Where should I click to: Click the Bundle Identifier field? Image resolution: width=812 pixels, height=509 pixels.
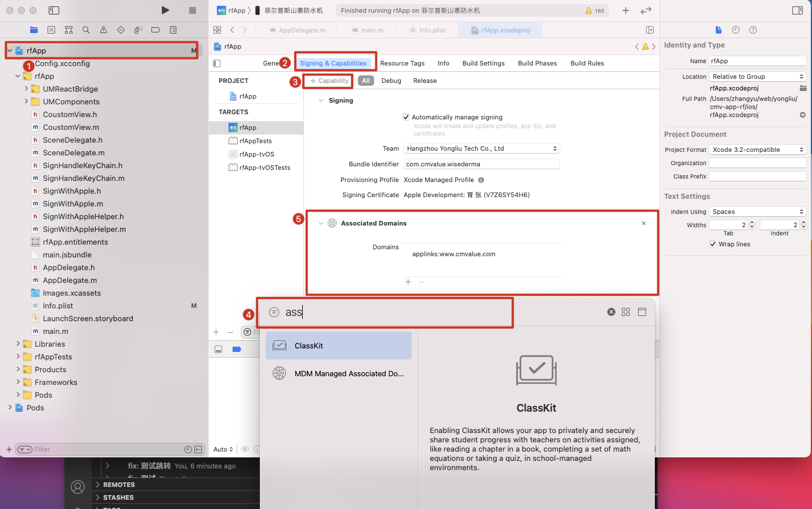(x=481, y=164)
